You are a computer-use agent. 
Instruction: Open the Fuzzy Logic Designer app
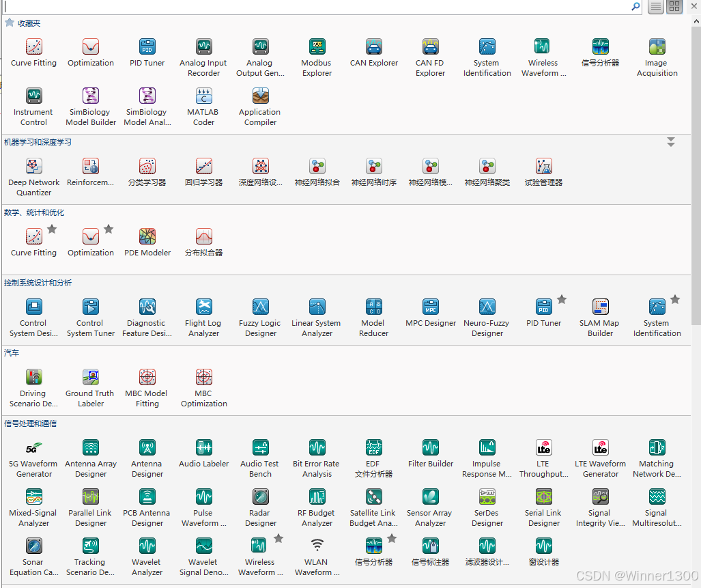pyautogui.click(x=260, y=318)
